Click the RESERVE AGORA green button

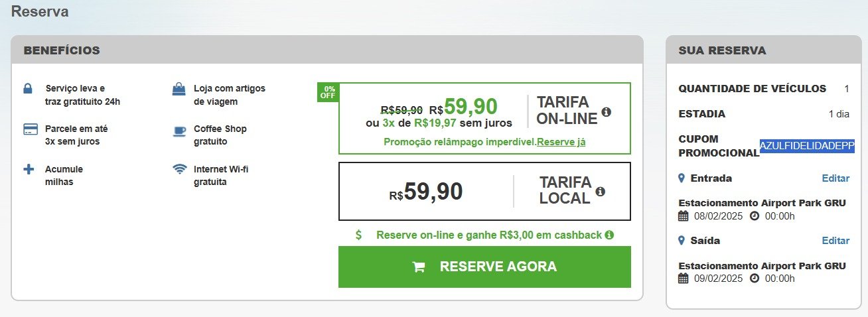[x=484, y=267]
